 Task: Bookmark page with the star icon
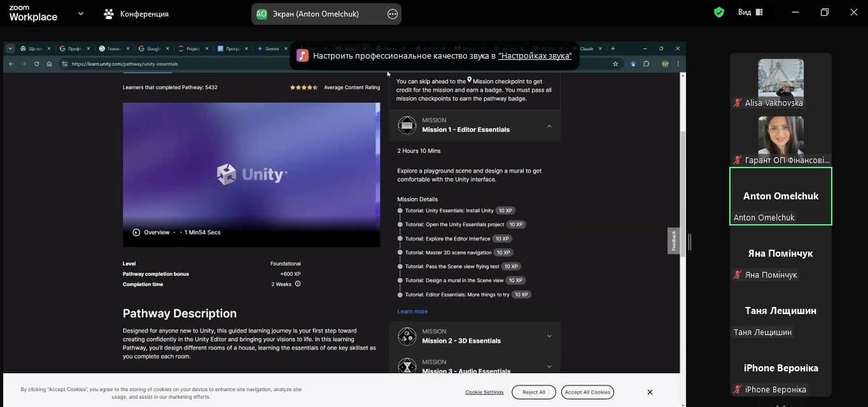615,64
